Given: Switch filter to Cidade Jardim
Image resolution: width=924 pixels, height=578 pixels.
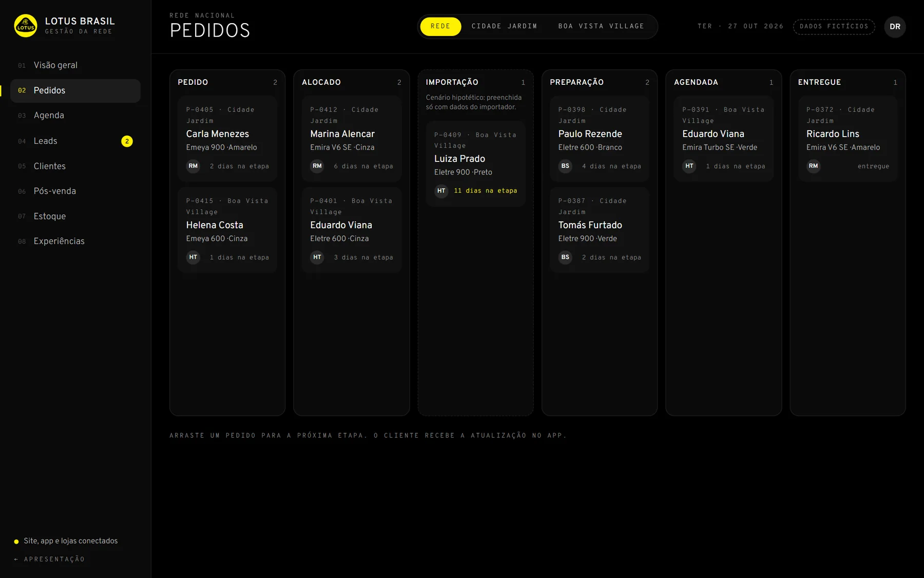Looking at the screenshot, I should (x=504, y=26).
